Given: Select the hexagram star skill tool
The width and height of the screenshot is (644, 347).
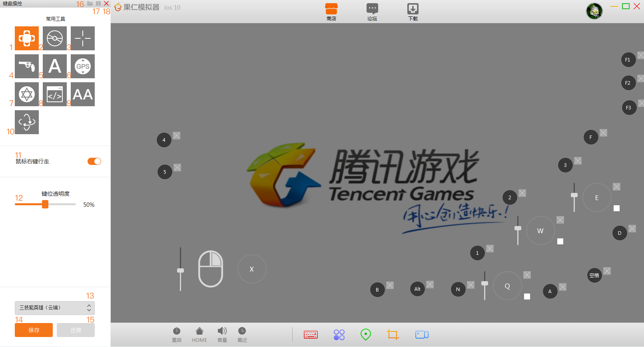Looking at the screenshot, I should tap(27, 94).
